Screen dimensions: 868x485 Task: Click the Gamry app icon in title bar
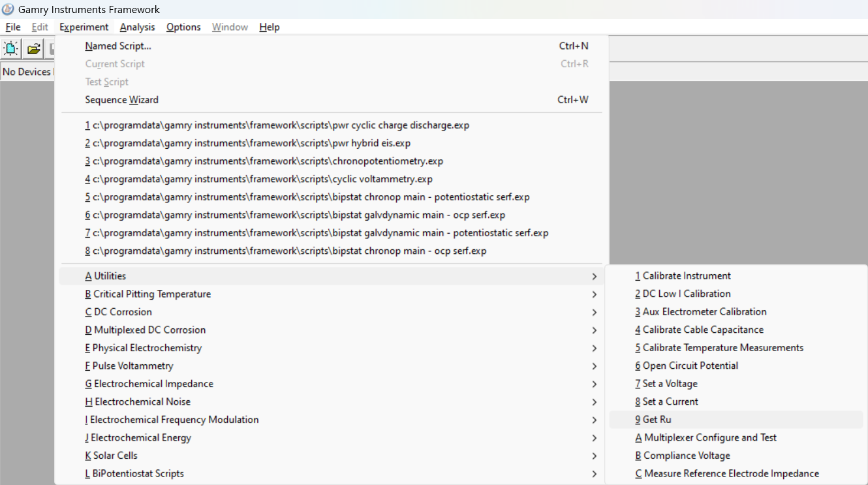(x=8, y=9)
